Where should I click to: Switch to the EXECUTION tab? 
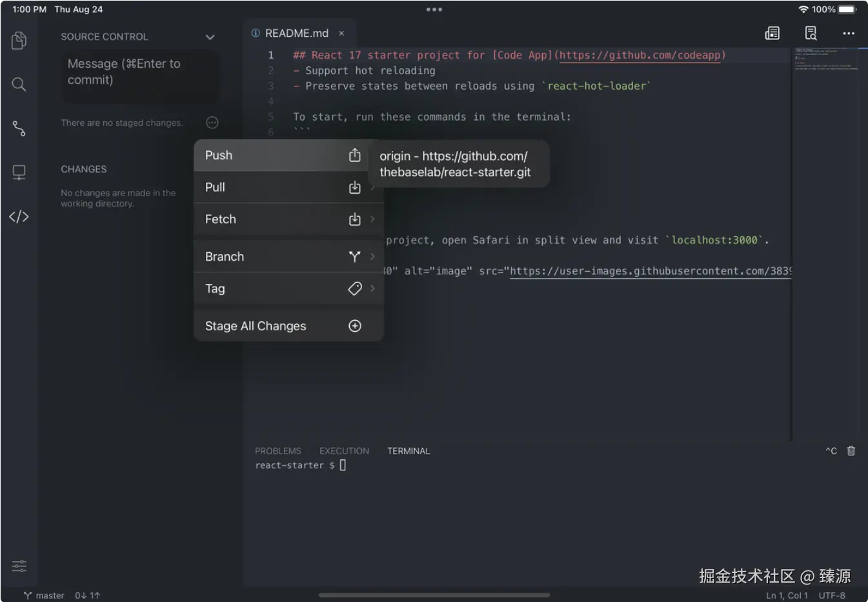click(x=344, y=451)
